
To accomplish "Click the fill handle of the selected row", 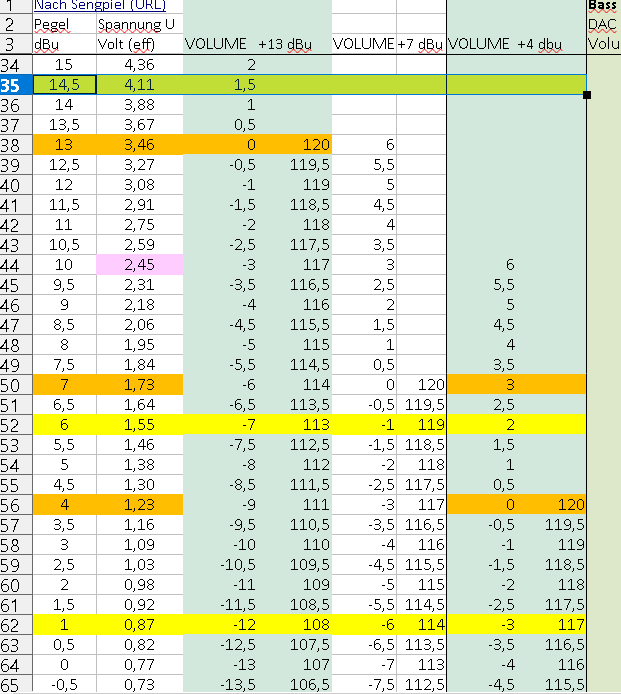I will (x=587, y=95).
